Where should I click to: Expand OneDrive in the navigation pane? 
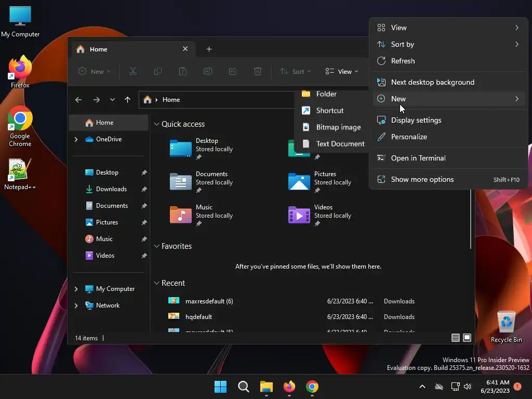point(76,139)
